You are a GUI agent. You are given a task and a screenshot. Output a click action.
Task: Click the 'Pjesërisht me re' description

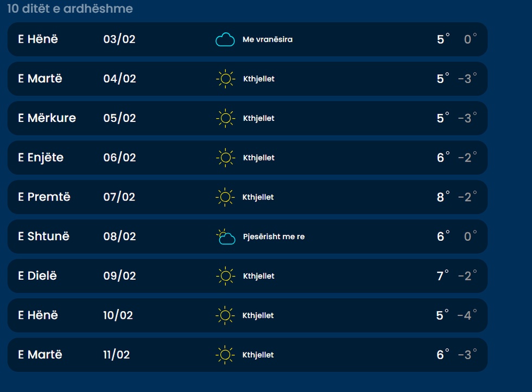pyautogui.click(x=274, y=237)
